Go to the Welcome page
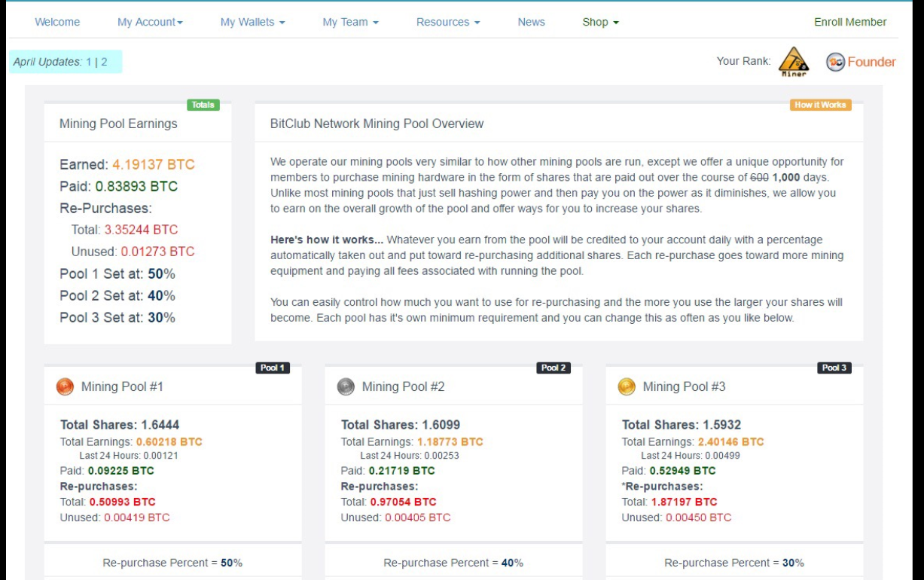 [x=57, y=22]
